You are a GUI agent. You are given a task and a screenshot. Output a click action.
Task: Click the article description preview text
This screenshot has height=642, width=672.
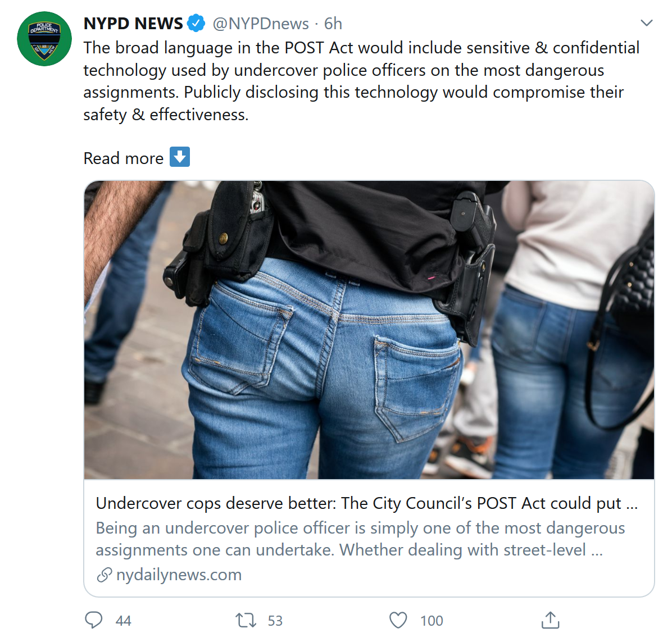[x=360, y=539]
